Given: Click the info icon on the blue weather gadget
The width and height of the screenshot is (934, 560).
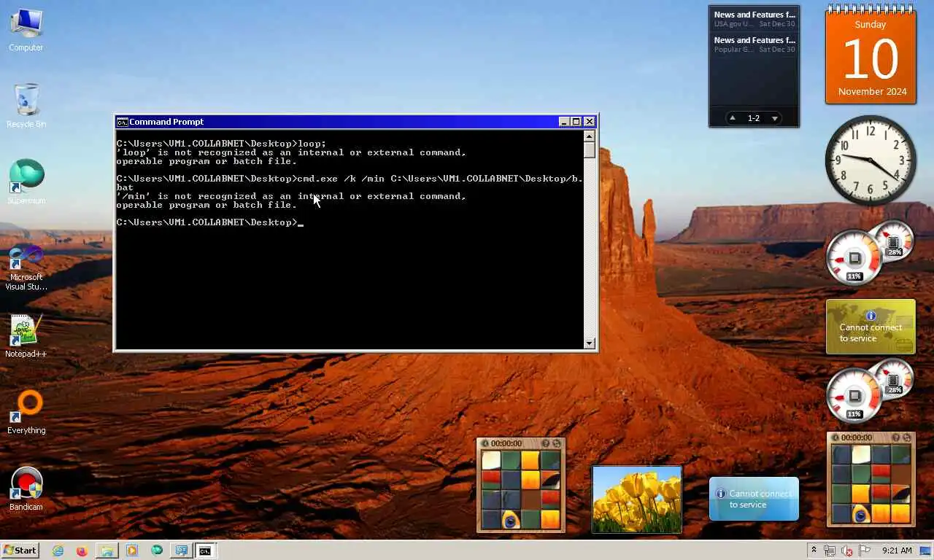Looking at the screenshot, I should (x=720, y=494).
